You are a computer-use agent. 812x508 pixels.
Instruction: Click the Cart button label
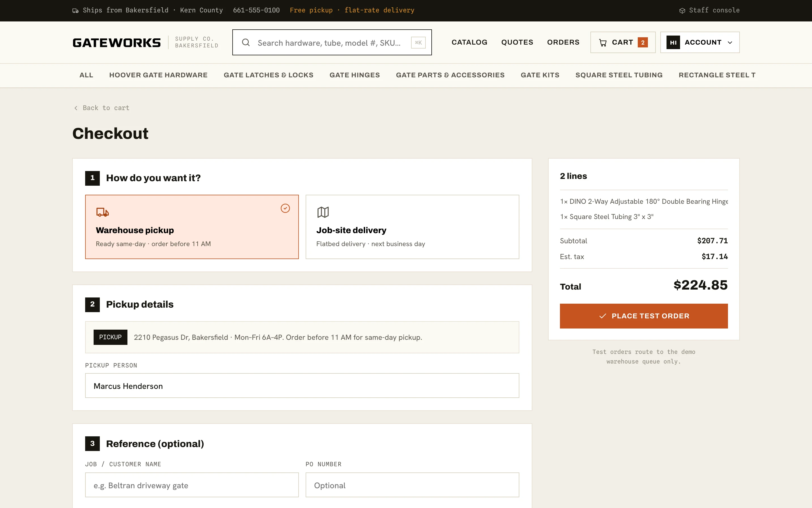pyautogui.click(x=623, y=42)
